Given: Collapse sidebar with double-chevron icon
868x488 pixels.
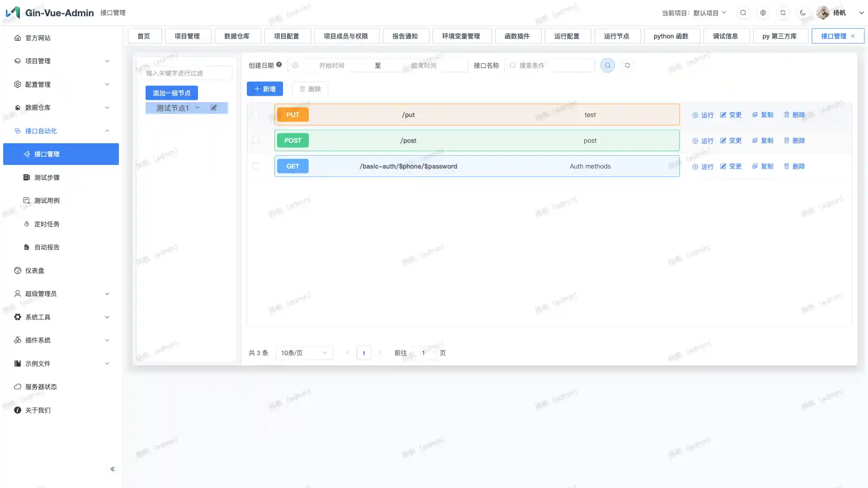Looking at the screenshot, I should pos(113,469).
